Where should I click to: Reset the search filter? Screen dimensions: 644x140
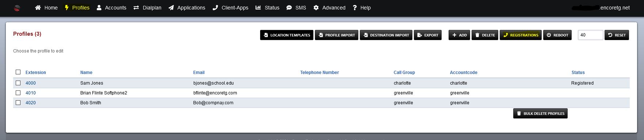(617, 35)
